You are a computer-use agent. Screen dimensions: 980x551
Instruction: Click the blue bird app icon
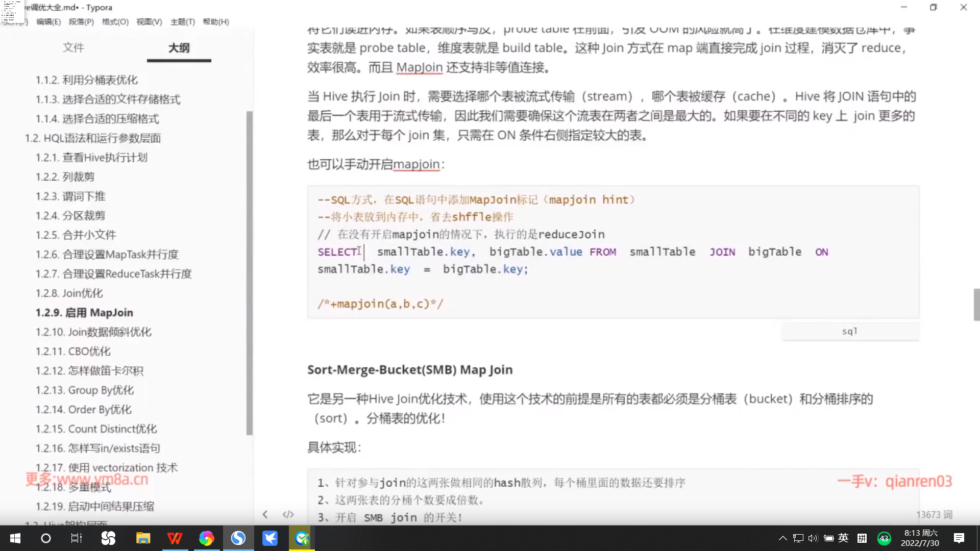(x=269, y=538)
